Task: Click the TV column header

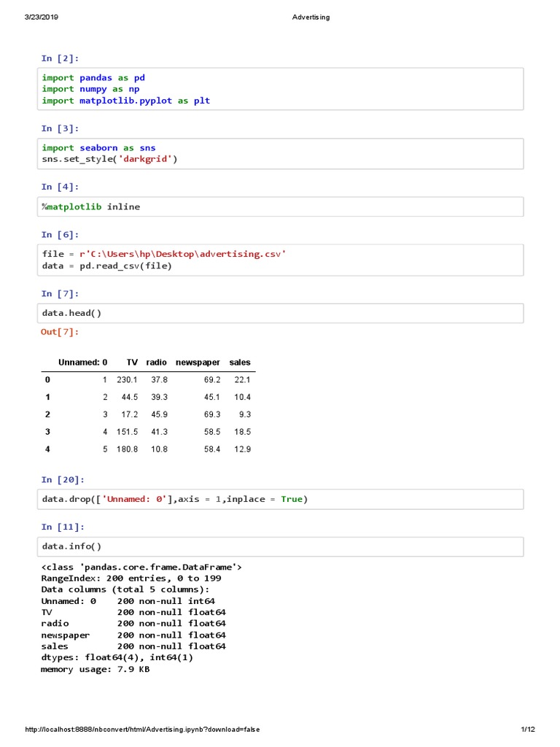Action: (x=132, y=363)
